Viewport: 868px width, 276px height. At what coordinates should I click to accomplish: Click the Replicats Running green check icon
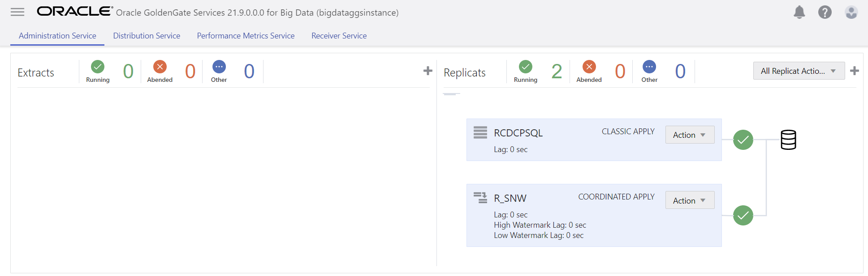tap(526, 67)
